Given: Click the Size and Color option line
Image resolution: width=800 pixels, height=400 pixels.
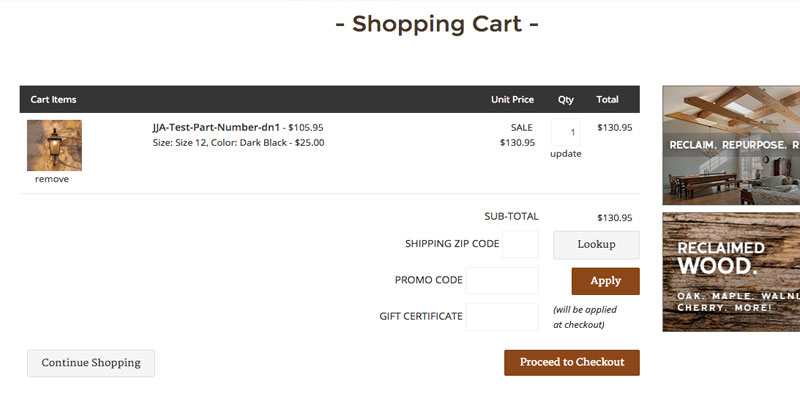Looking at the screenshot, I should [x=238, y=143].
